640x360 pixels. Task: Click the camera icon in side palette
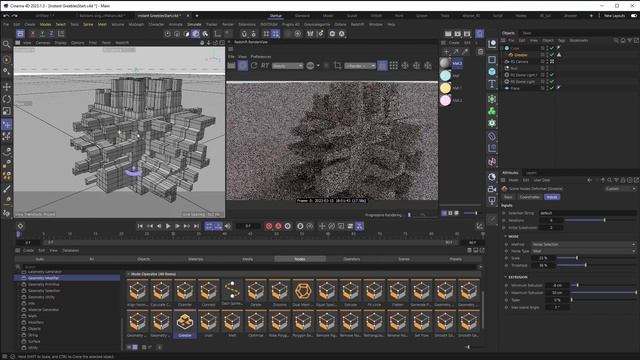click(x=492, y=189)
